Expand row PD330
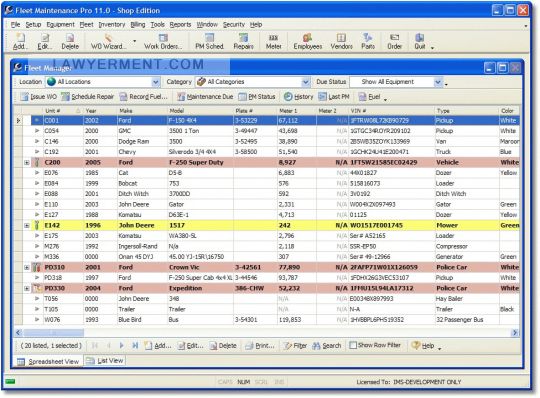 27,288
